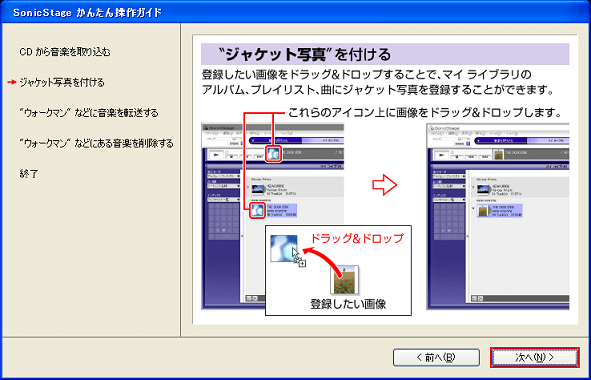Image resolution: width=591 pixels, height=380 pixels.
Task: Click the right screenshot's album jacket photo
Action: [x=483, y=211]
